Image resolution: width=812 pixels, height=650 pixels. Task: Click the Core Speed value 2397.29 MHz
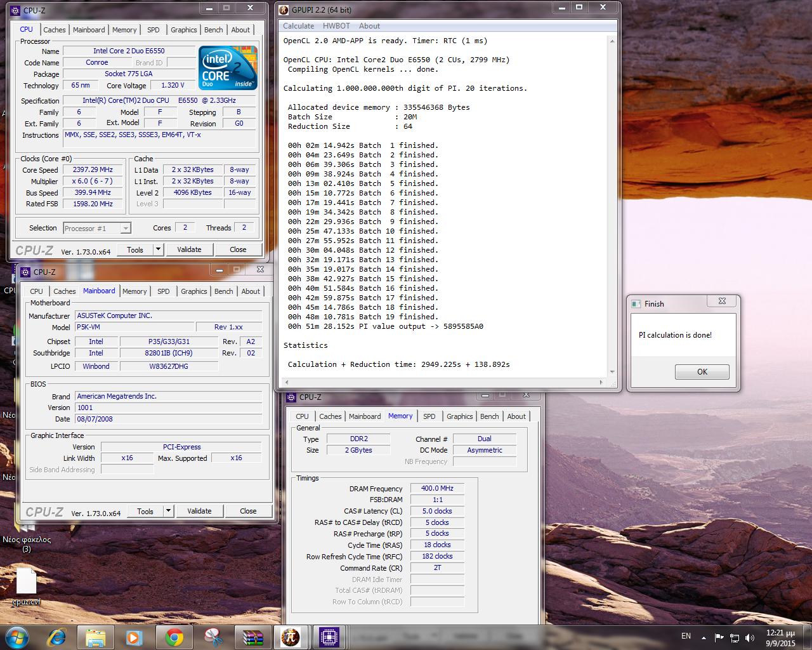pos(93,169)
